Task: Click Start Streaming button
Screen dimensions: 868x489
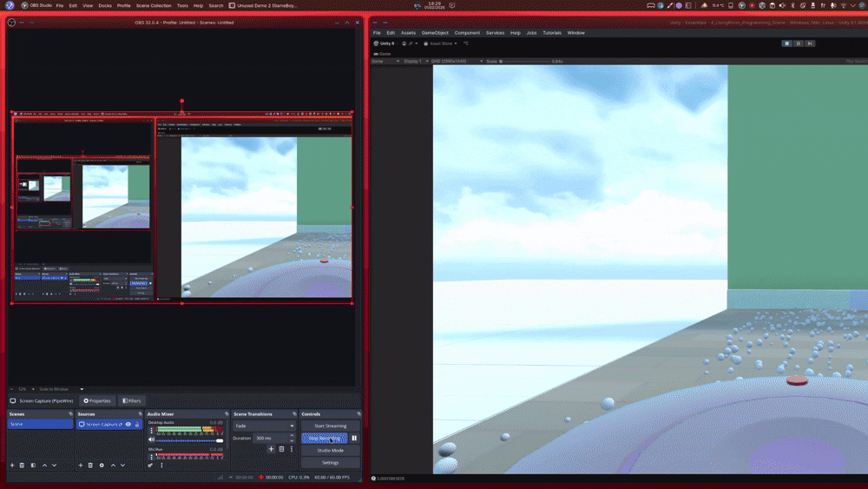Action: click(330, 426)
